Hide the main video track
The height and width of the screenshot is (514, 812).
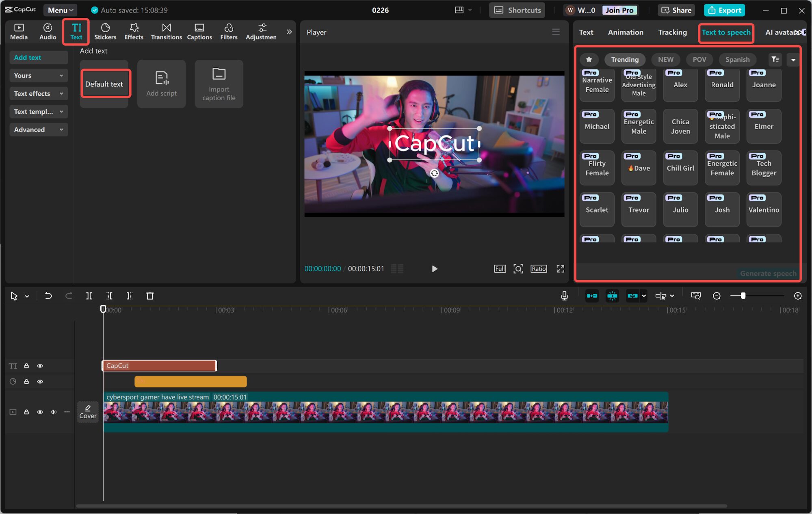click(x=40, y=412)
